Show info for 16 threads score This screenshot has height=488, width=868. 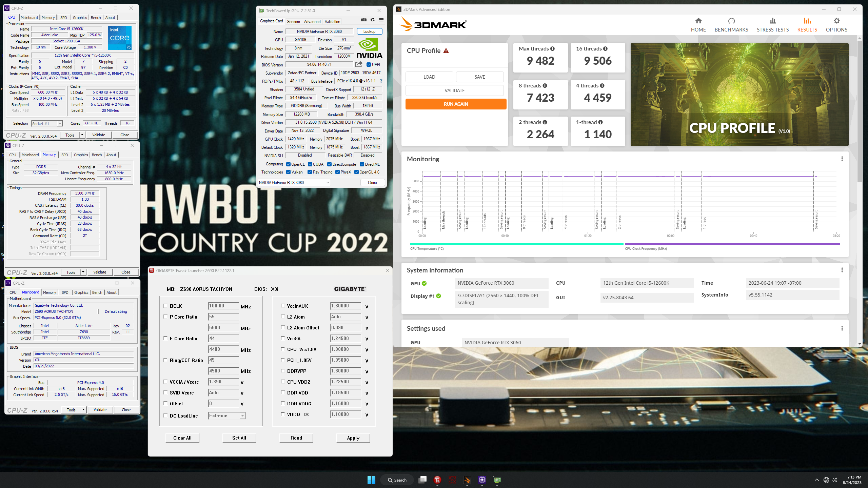[605, 49]
